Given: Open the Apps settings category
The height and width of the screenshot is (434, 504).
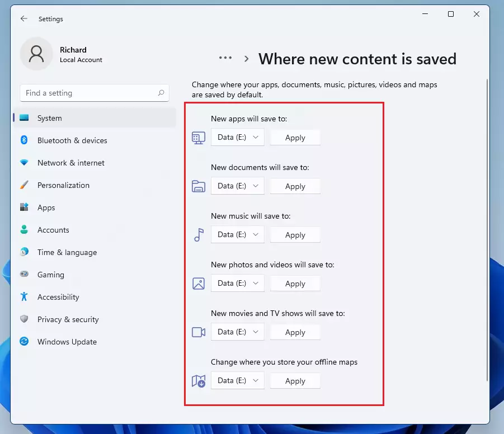Looking at the screenshot, I should (x=95, y=207).
